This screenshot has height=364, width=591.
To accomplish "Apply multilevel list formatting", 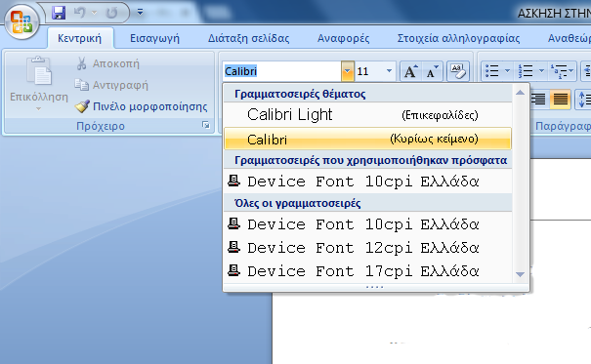I will pos(559,71).
